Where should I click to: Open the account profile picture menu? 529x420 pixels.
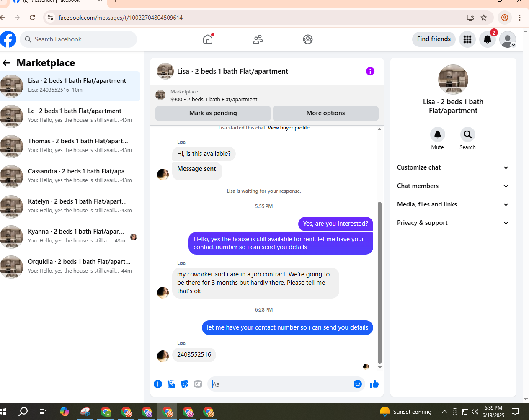point(508,39)
